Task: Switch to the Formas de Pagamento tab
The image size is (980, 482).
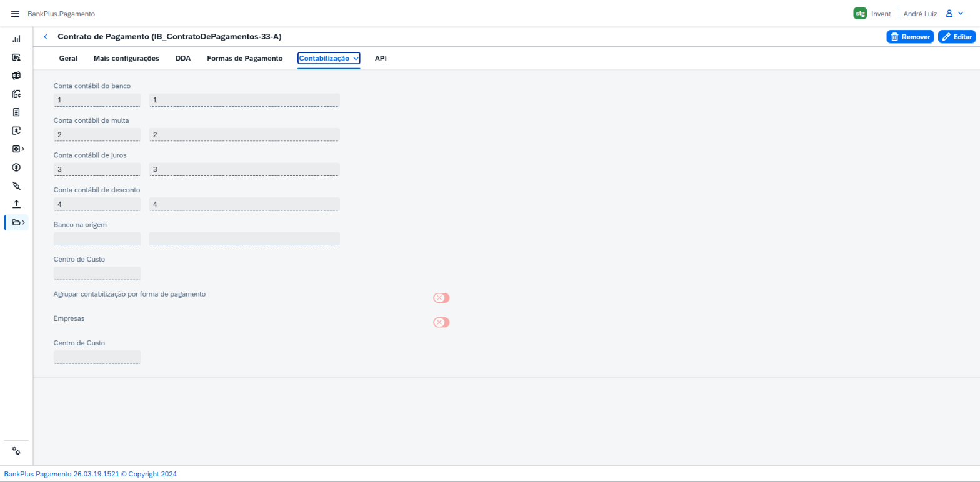Action: click(x=244, y=58)
